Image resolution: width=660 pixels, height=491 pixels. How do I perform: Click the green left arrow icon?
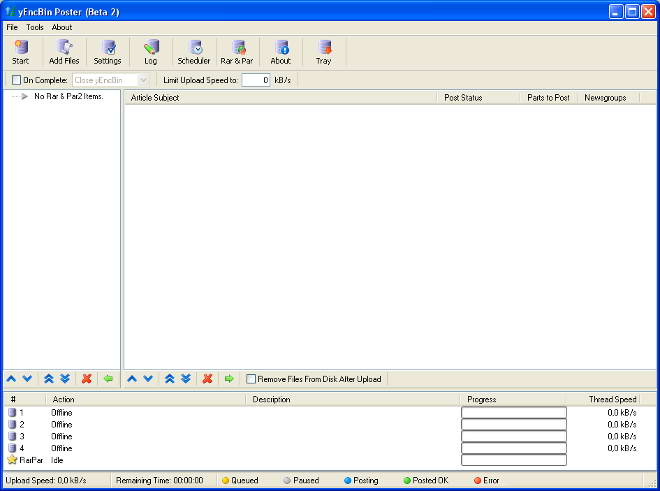tap(108, 379)
